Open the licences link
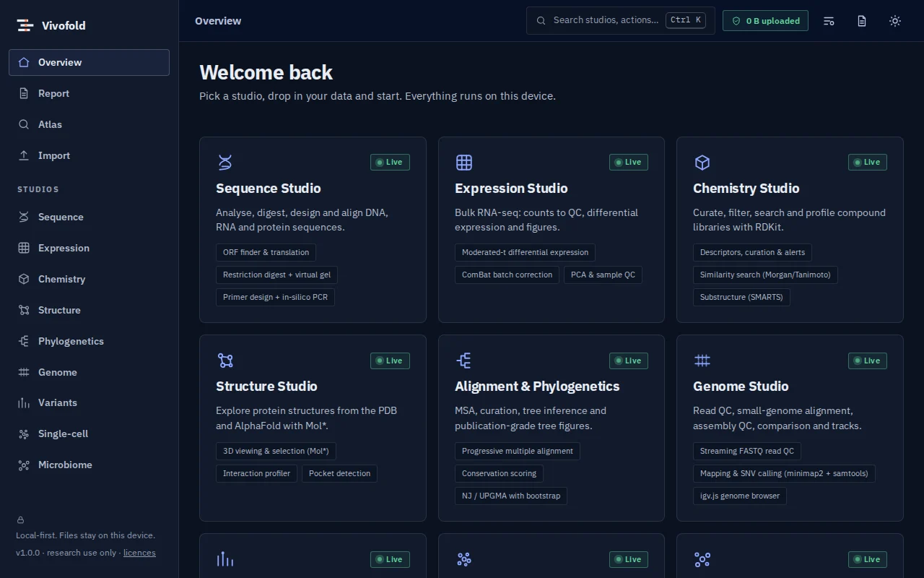The image size is (924, 578). 139,553
